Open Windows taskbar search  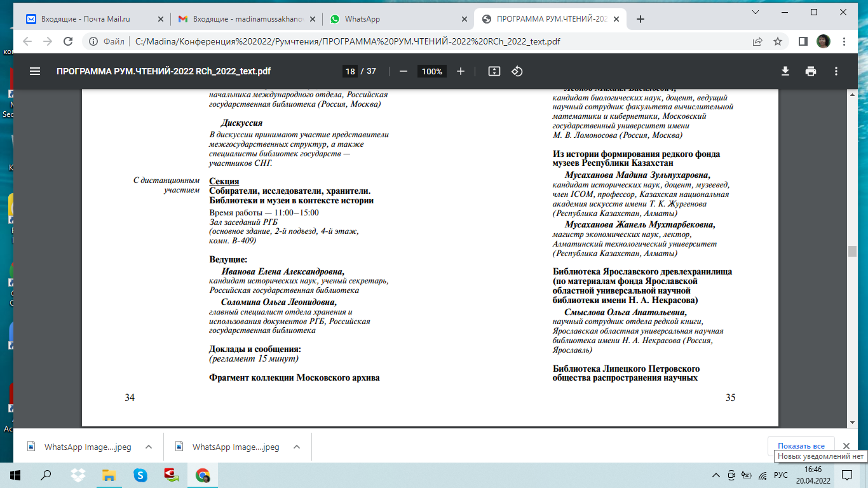click(x=46, y=475)
